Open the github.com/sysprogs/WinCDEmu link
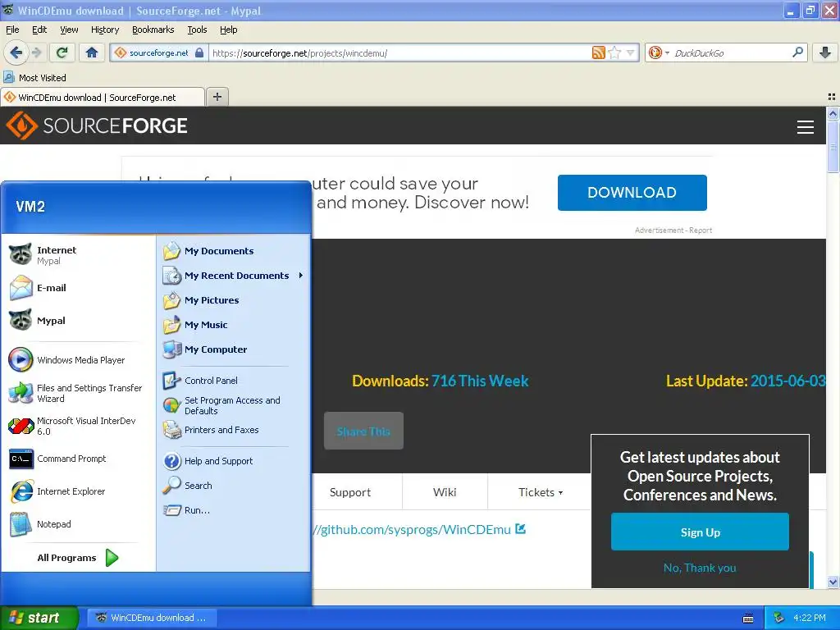Viewport: 840px width, 630px height. point(419,529)
